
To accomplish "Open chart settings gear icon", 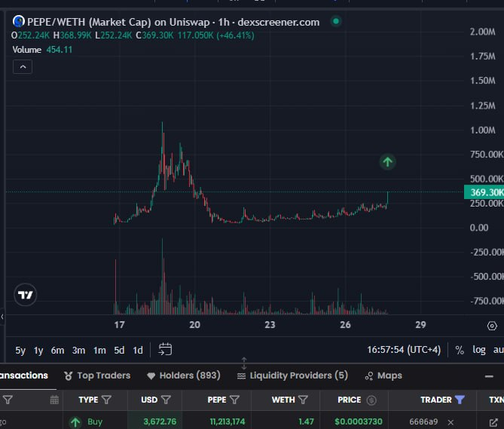I will coord(492,326).
